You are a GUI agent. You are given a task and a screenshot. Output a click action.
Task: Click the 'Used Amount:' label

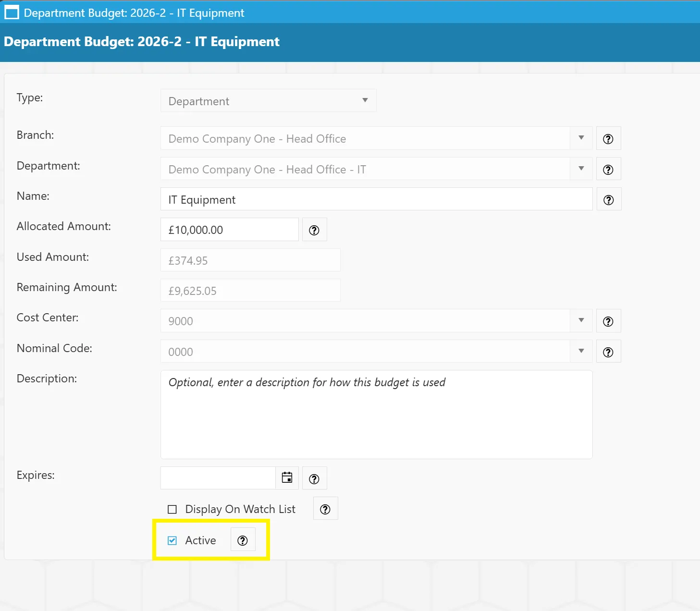tap(53, 257)
